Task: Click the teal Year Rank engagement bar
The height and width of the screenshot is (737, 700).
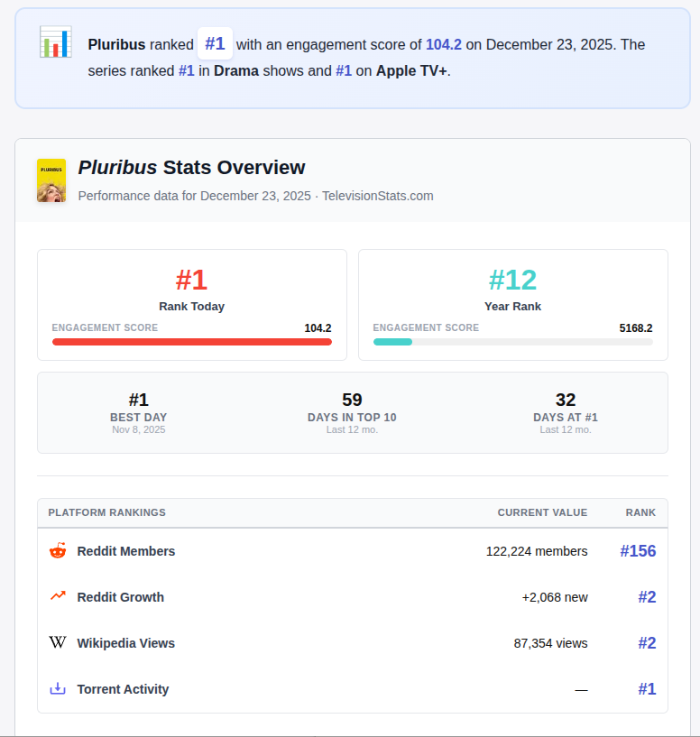Action: point(393,342)
